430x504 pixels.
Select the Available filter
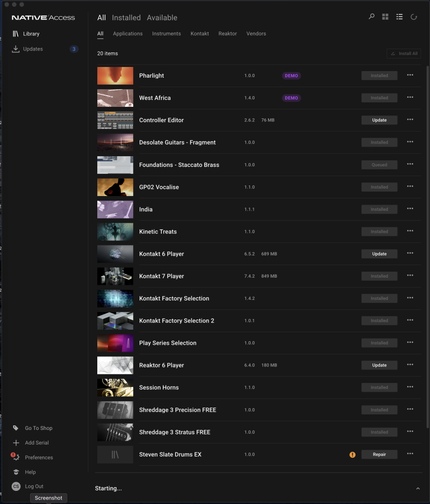coord(162,18)
